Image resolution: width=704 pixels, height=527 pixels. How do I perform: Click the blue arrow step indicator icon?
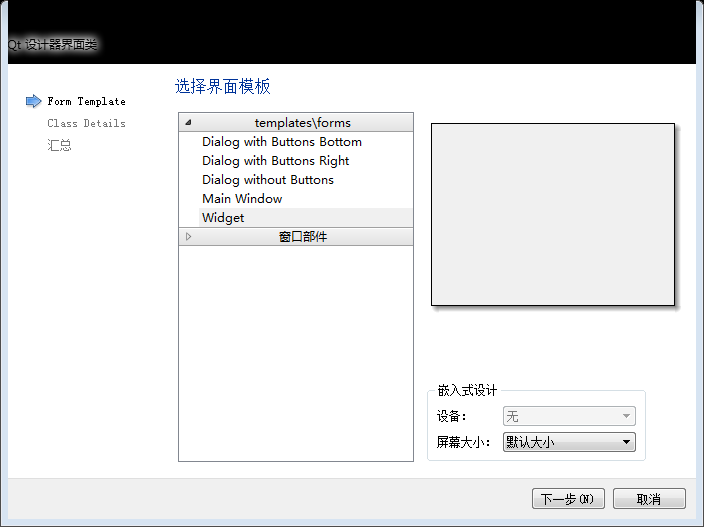click(x=34, y=101)
